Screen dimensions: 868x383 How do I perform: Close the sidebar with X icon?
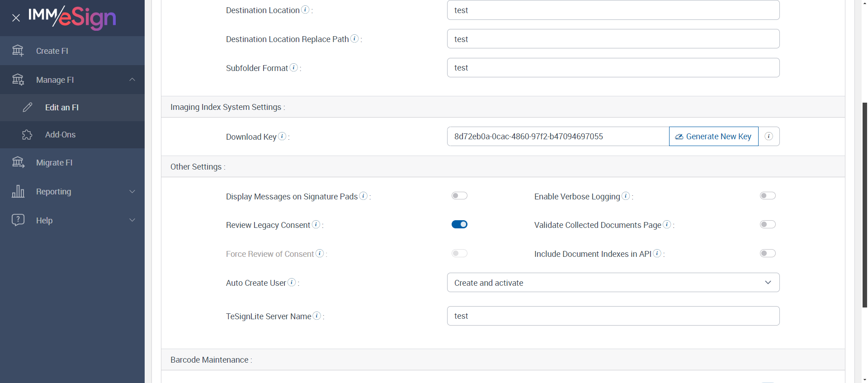tap(16, 18)
